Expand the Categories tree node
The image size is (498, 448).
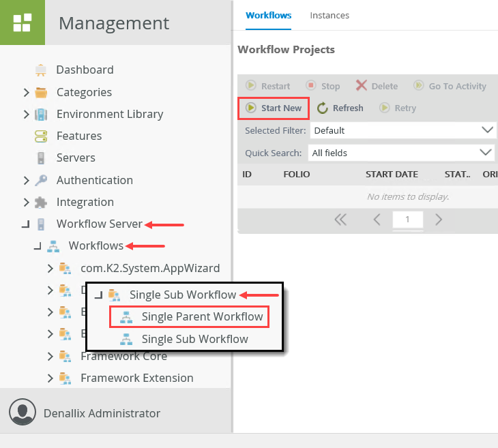(26, 92)
